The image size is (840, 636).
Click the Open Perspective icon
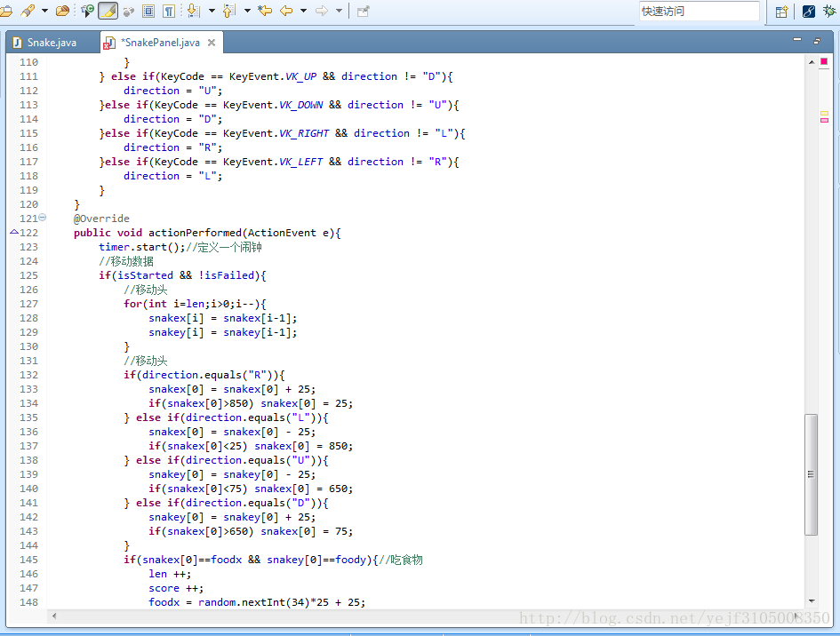click(781, 12)
